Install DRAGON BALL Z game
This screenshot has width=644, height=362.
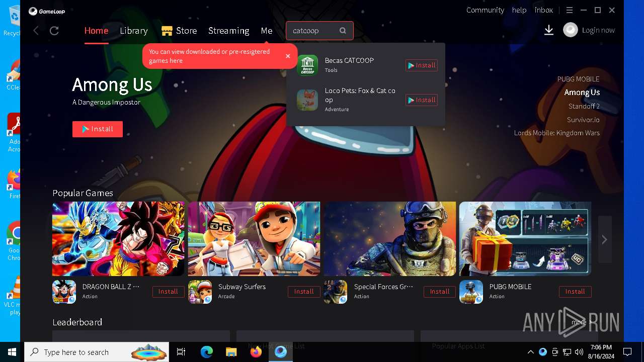(168, 292)
